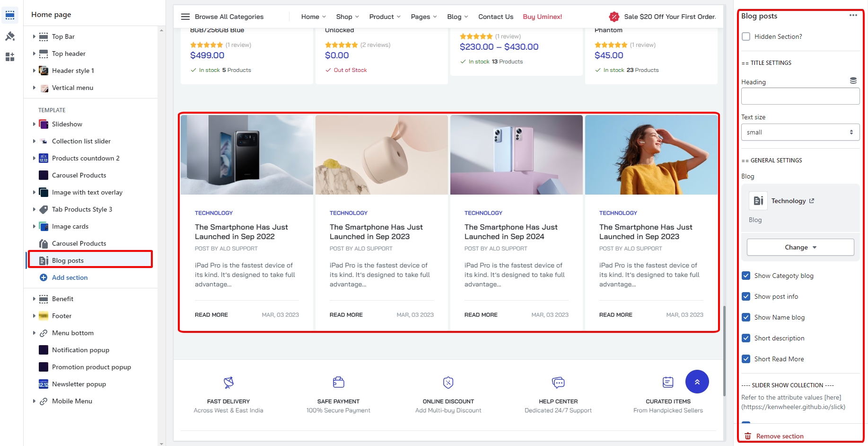Open the theme settings paintbrush icon
The width and height of the screenshot is (868, 446).
pos(10,36)
